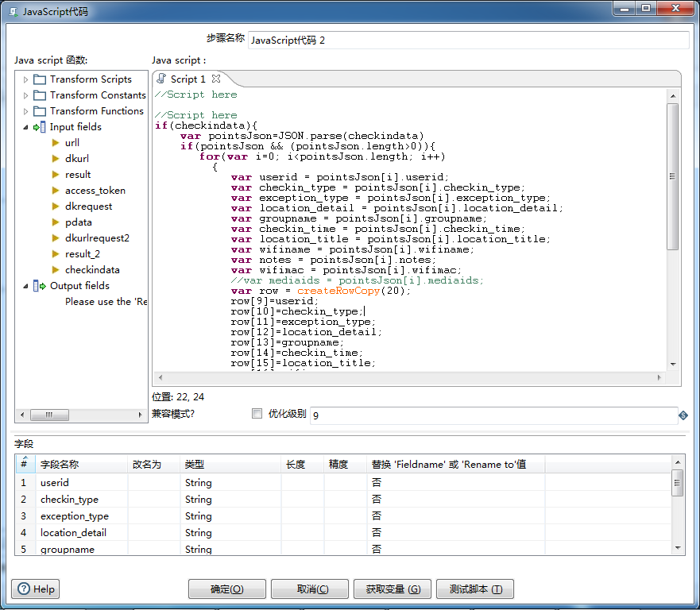The width and height of the screenshot is (700, 610).
Task: Click the 测试脚本(T) button
Action: coord(475,589)
